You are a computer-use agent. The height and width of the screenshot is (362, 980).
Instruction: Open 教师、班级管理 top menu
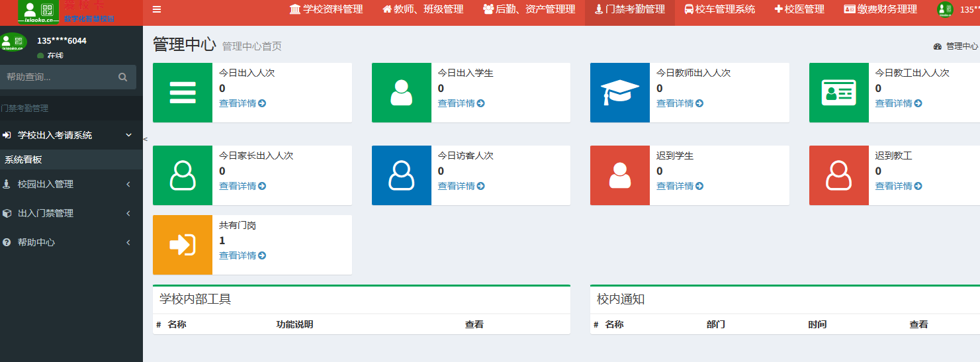pyautogui.click(x=423, y=9)
